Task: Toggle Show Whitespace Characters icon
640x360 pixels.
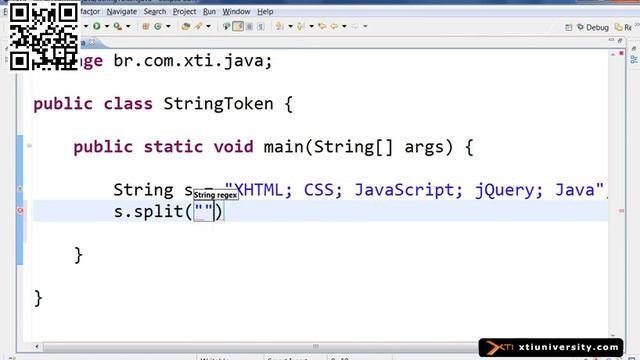Action: tap(261, 27)
